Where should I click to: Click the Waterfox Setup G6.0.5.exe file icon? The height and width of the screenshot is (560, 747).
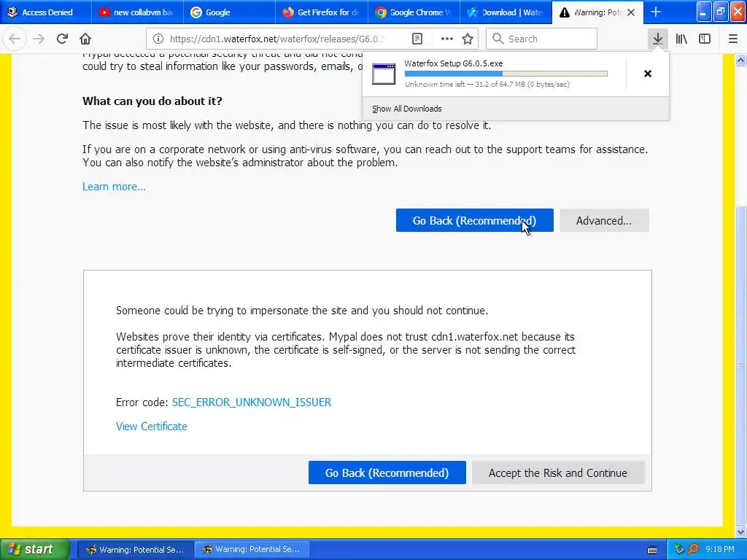(x=384, y=74)
